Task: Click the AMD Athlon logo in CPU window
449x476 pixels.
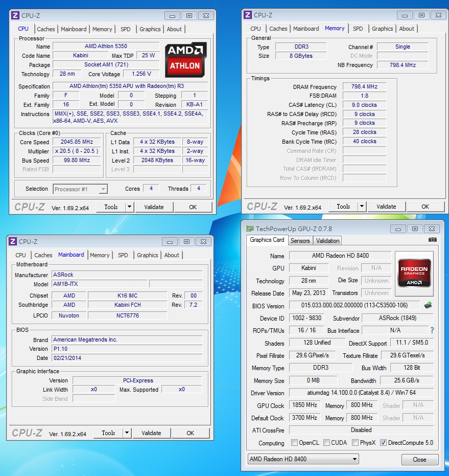Action: [x=185, y=59]
